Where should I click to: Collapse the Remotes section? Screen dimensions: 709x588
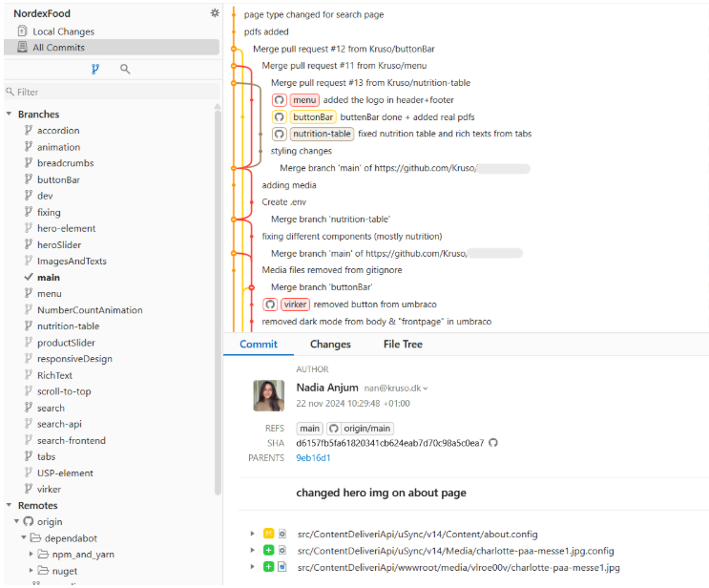click(10, 506)
